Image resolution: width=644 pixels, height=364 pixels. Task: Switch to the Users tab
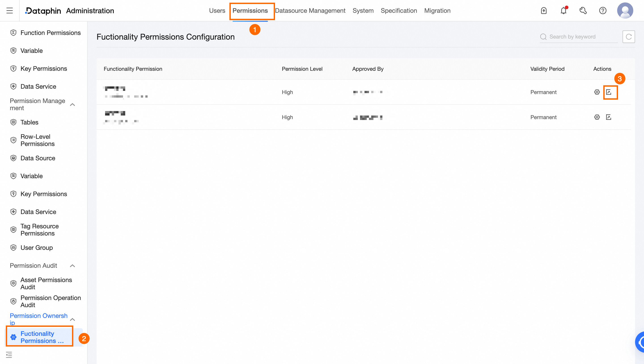coord(217,11)
